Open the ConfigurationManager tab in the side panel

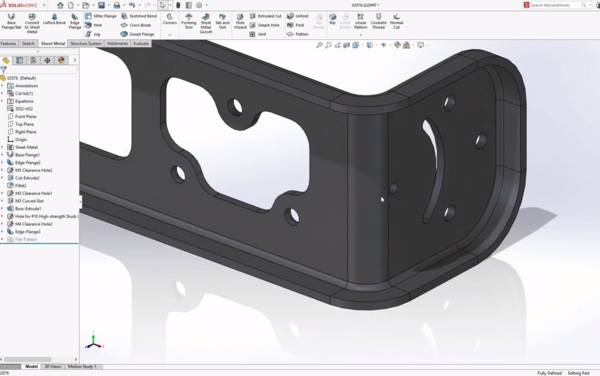pos(33,60)
